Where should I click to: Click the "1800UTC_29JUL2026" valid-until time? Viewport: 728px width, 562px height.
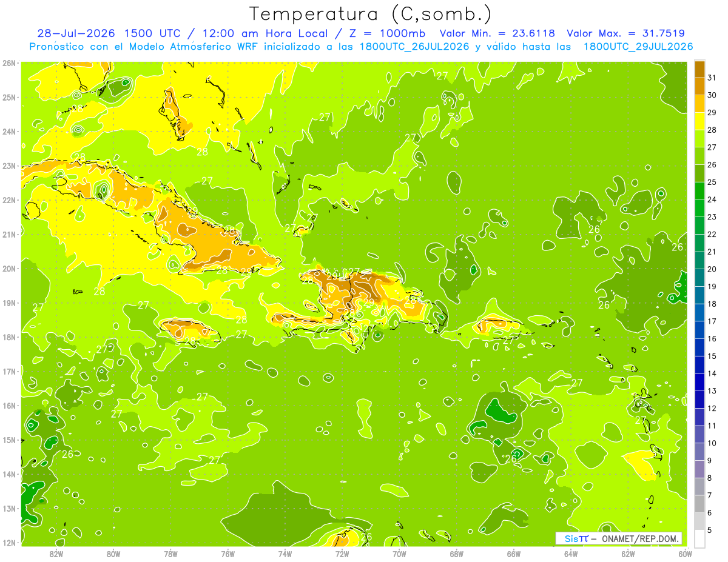638,47
